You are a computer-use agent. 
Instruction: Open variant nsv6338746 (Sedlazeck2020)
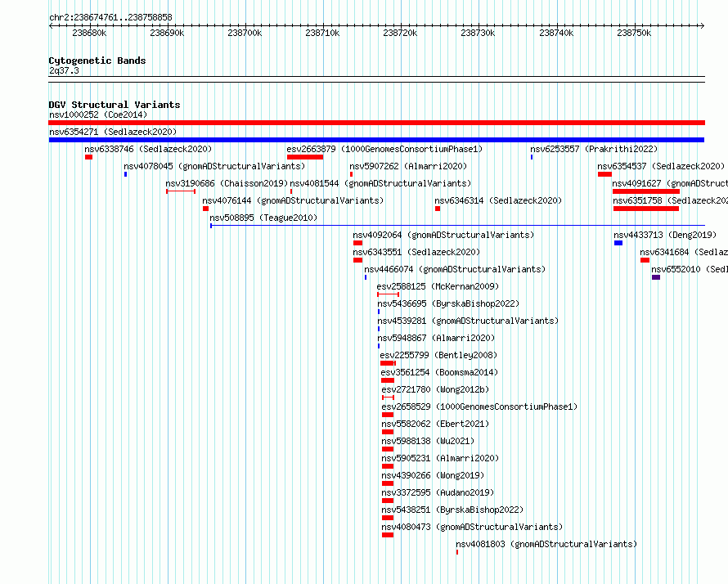pyautogui.click(x=148, y=149)
